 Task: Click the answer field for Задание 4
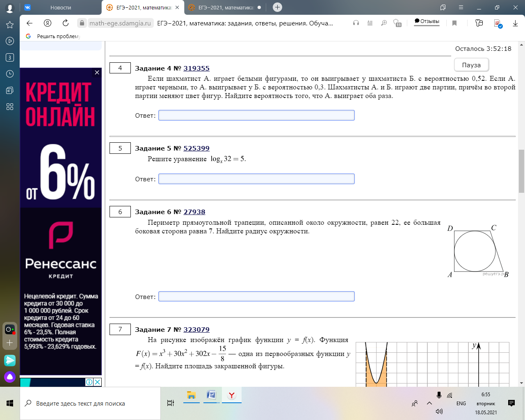click(x=256, y=115)
